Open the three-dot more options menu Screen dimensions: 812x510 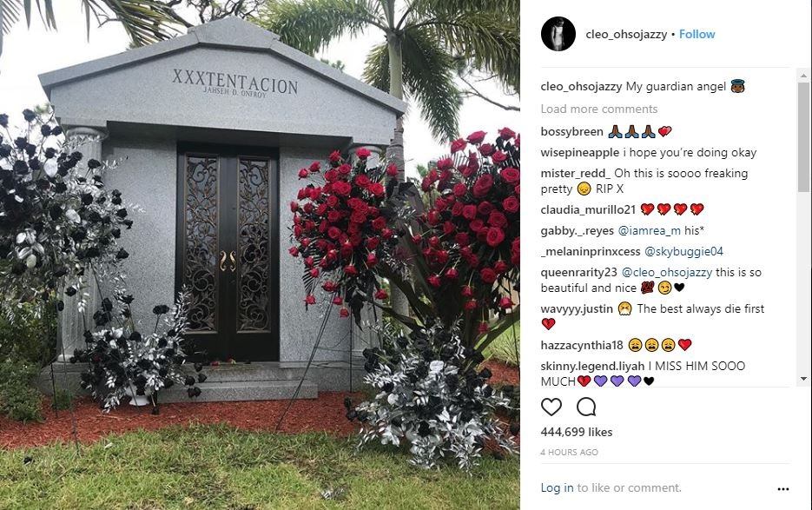783,489
